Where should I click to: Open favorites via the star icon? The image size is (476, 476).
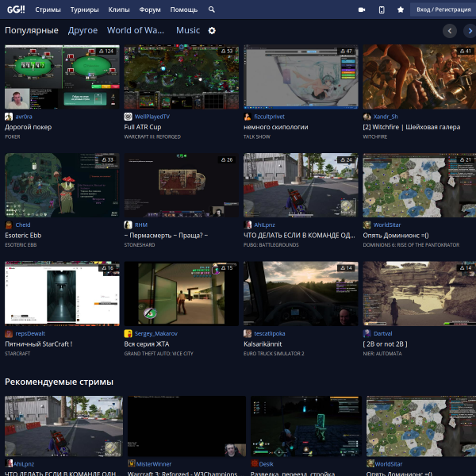coord(401,10)
